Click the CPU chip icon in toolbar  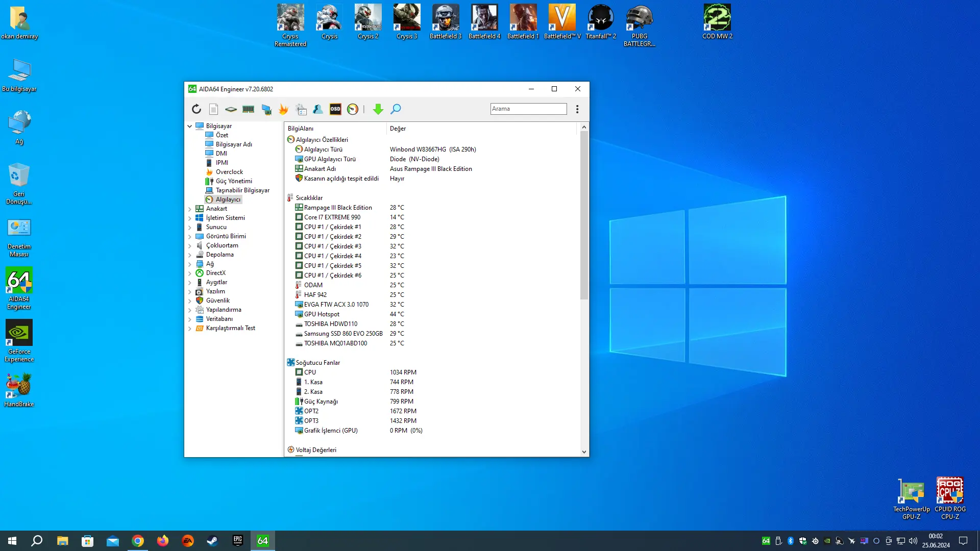pos(231,109)
